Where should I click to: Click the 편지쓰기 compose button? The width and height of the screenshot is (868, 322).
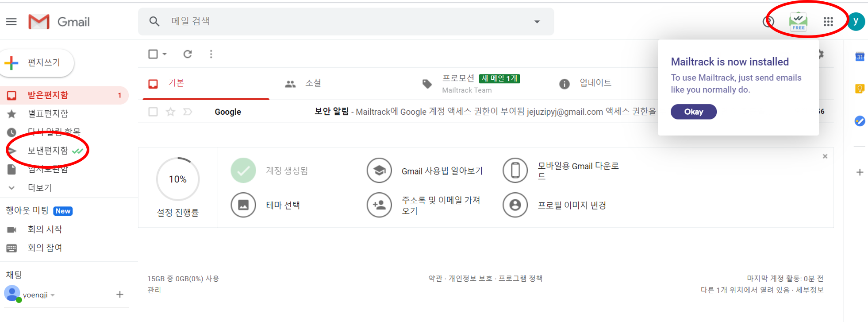(37, 62)
